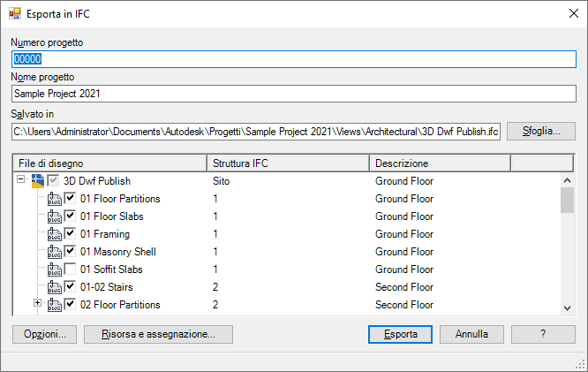Click the 01 Soffit Slabs drawing icon
Screen dimensions: 588x372
coord(54,270)
